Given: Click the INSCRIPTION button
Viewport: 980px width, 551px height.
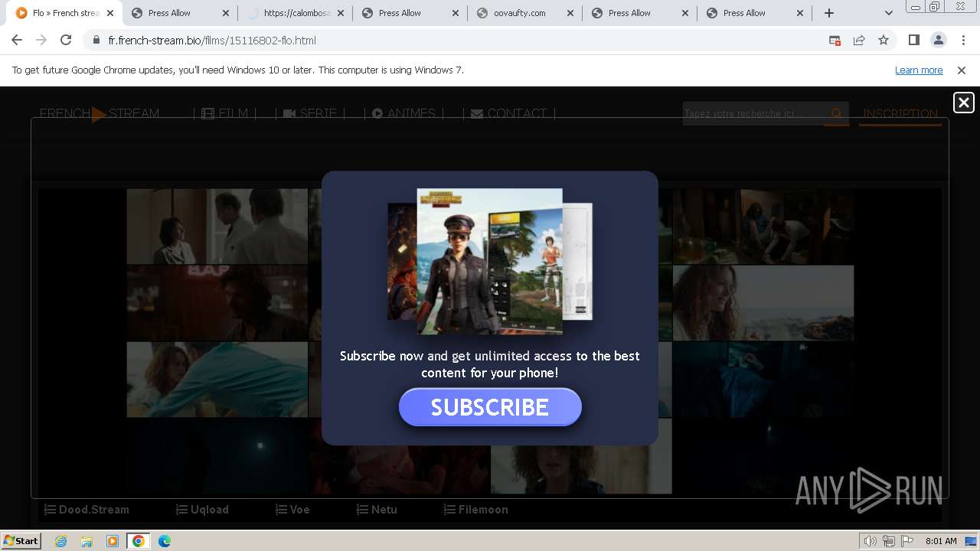Looking at the screenshot, I should click(x=900, y=113).
